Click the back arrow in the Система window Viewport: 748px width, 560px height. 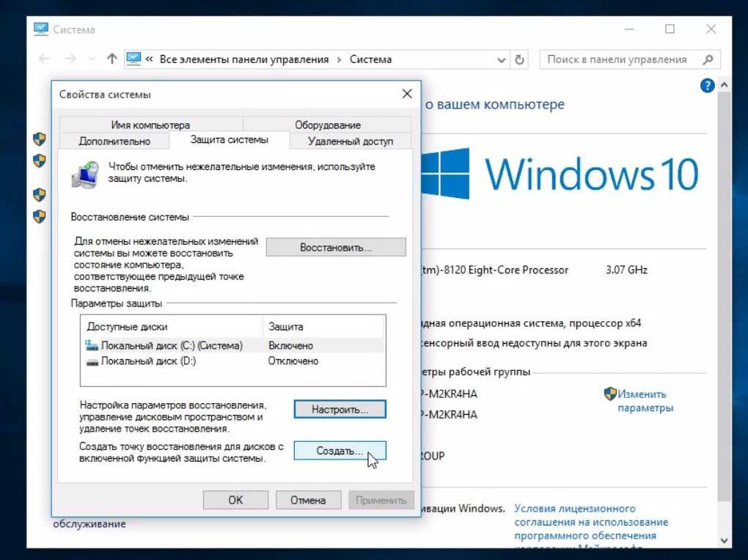44,59
